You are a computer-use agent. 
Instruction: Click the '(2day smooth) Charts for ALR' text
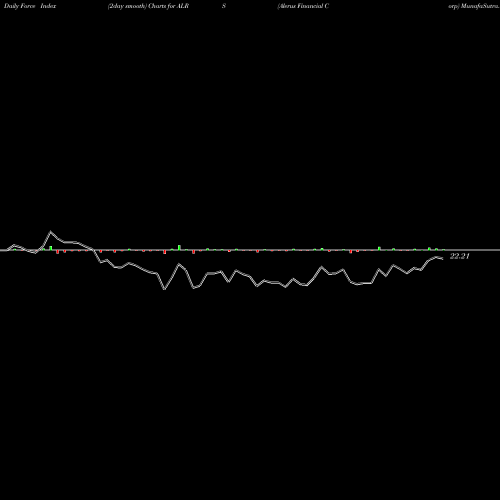click(148, 6)
